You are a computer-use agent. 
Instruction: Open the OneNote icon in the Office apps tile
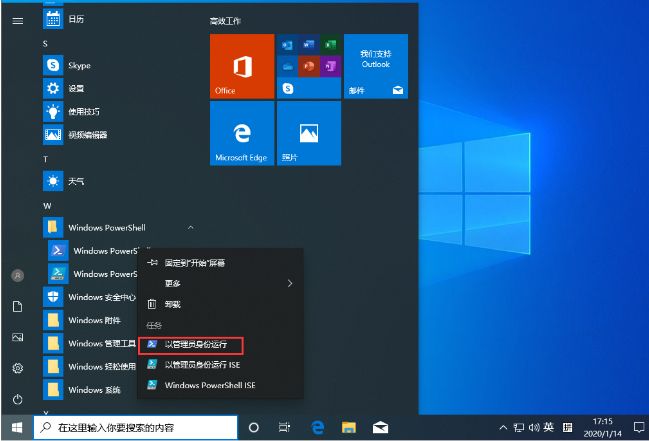[330, 66]
